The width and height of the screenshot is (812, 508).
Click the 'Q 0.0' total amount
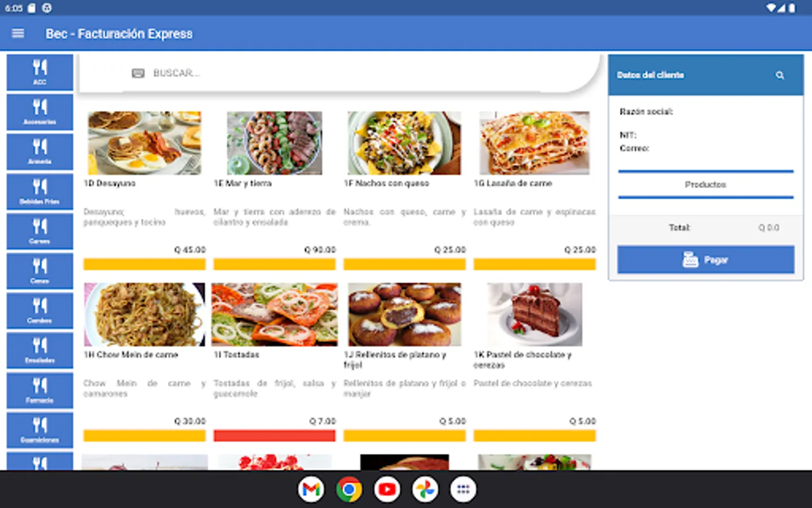tap(769, 227)
